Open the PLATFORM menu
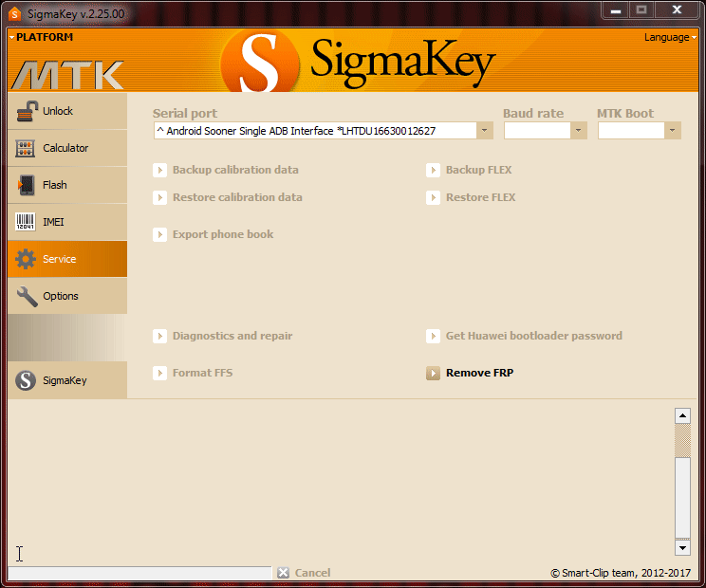This screenshot has width=706, height=588. pos(42,38)
